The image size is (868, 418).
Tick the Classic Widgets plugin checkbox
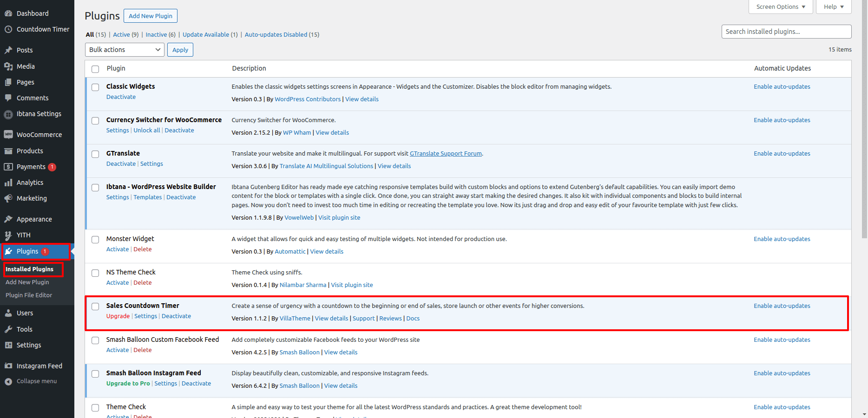coord(95,87)
